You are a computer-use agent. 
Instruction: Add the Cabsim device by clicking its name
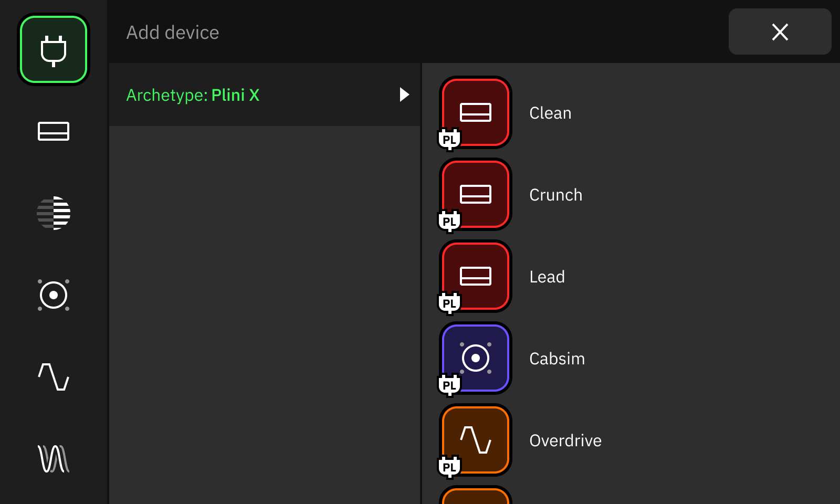coord(557,359)
